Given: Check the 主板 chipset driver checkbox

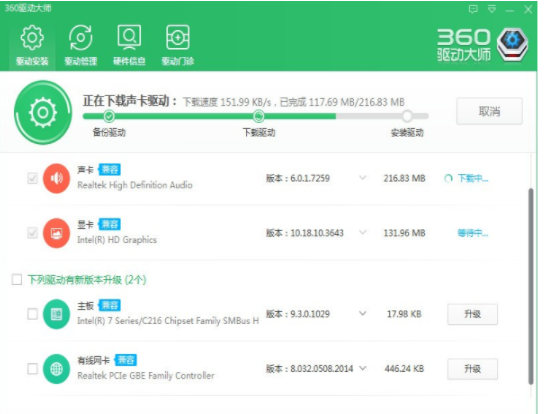Looking at the screenshot, I should coord(32,314).
